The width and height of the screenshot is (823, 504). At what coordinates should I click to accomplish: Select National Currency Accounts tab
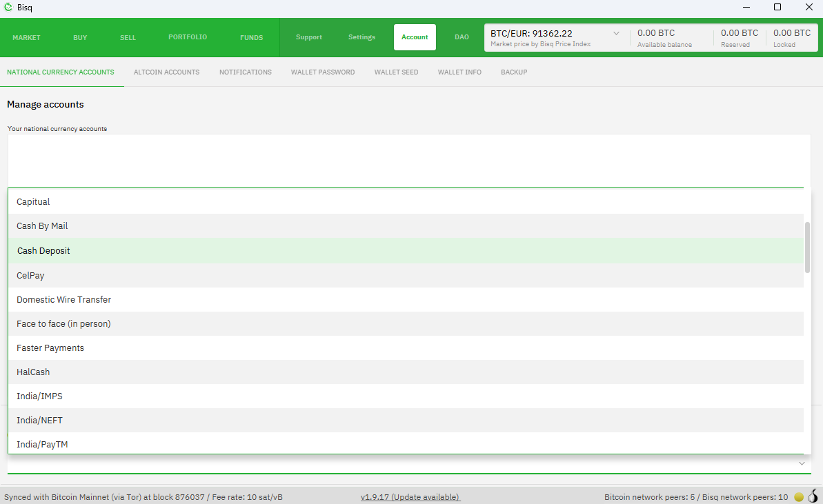(60, 72)
